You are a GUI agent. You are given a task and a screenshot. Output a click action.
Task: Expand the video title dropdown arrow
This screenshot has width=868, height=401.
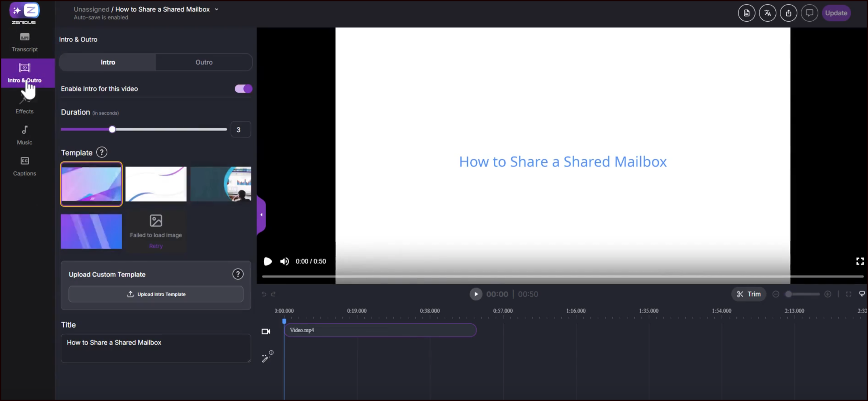[x=216, y=10]
